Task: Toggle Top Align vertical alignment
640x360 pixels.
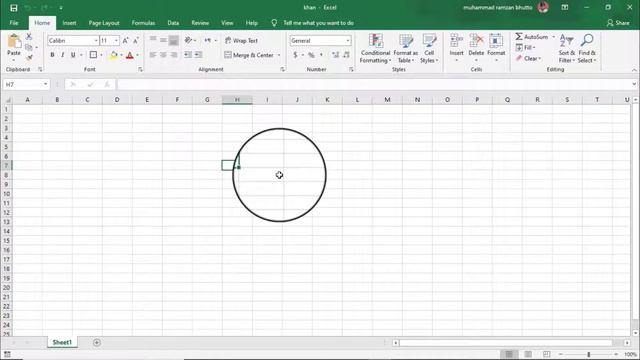Action: 153,40
